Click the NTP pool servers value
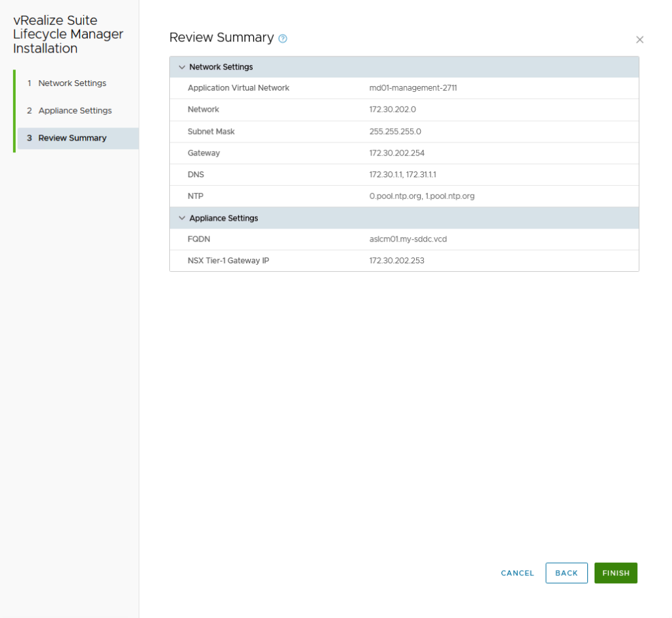The width and height of the screenshot is (672, 618). pos(421,196)
